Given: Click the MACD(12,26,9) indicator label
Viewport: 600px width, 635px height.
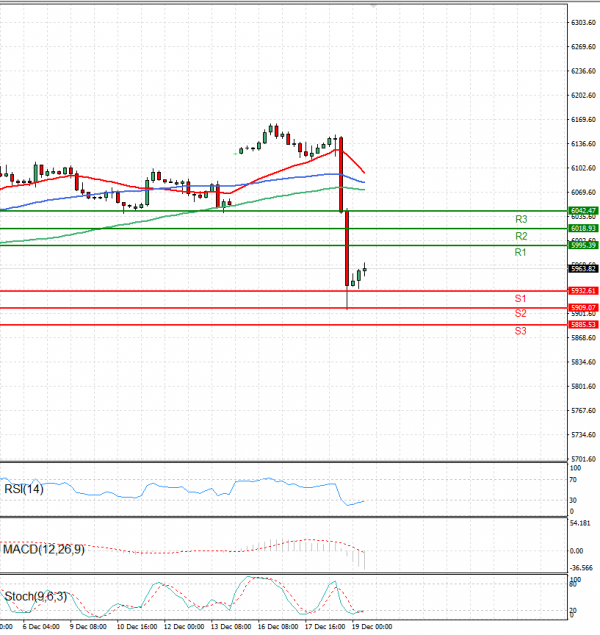Looking at the screenshot, I should point(44,550).
